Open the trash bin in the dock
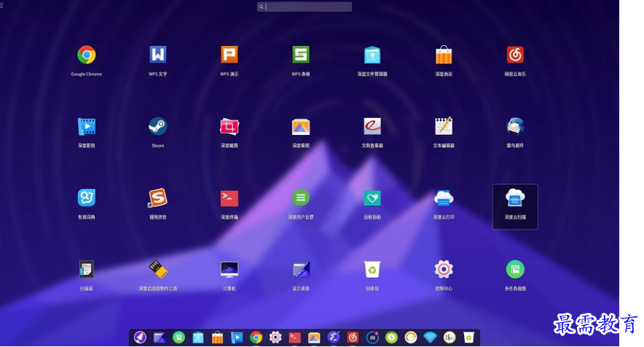Screen dimensions: 644x347 tap(468, 338)
